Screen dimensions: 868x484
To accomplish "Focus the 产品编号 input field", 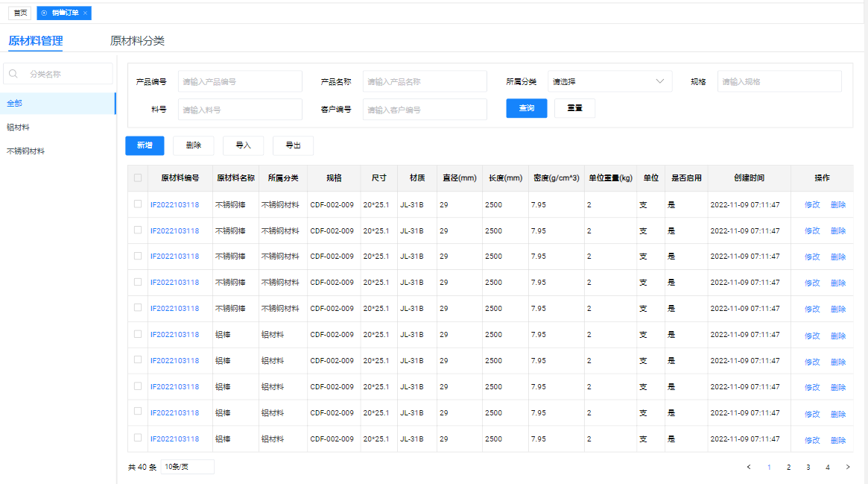I will [x=240, y=81].
